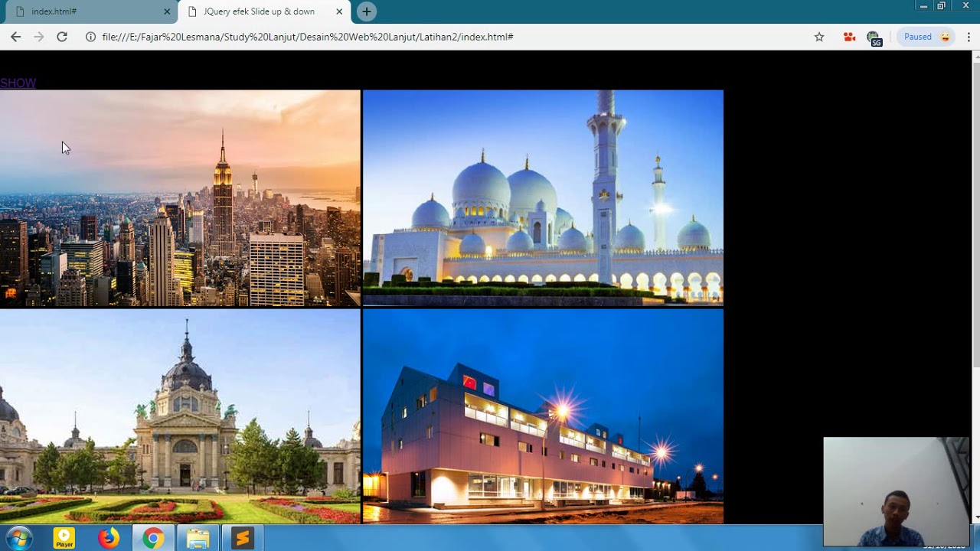
Task: Reload the current page
Action: (x=62, y=37)
